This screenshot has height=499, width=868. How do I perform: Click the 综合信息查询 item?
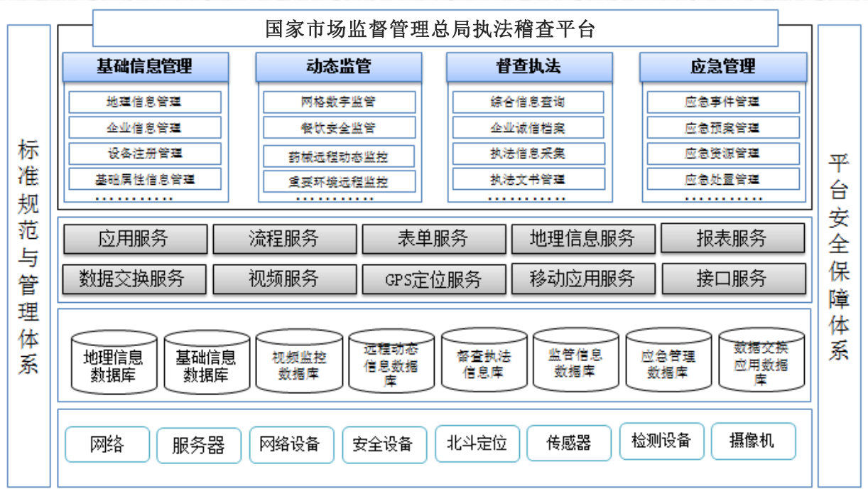[x=529, y=102]
